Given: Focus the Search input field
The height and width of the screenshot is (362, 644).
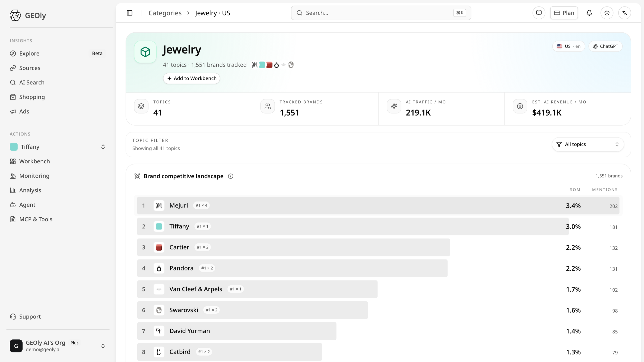Looking at the screenshot, I should [381, 13].
